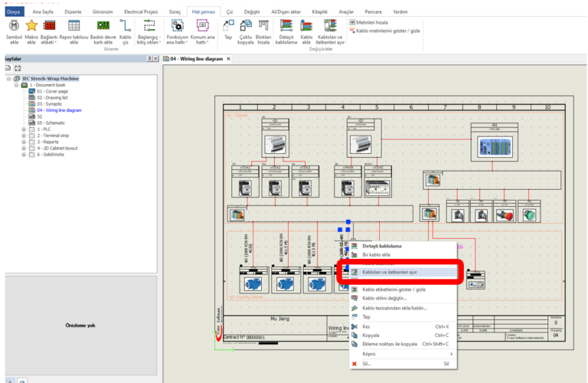Choose Kabloları ve iletkenleri ayır from context menu

tap(389, 272)
